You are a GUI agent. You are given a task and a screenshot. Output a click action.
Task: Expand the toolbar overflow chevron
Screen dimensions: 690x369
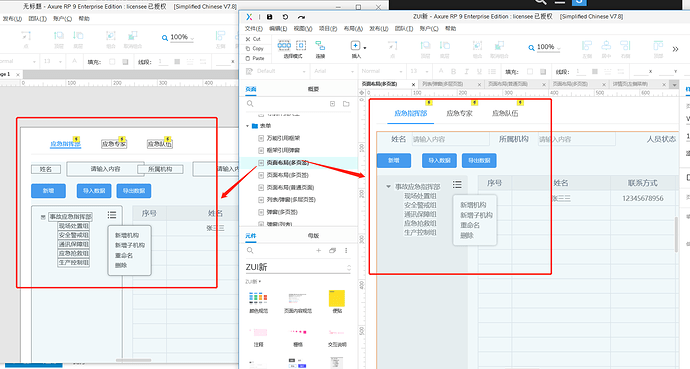point(675,49)
